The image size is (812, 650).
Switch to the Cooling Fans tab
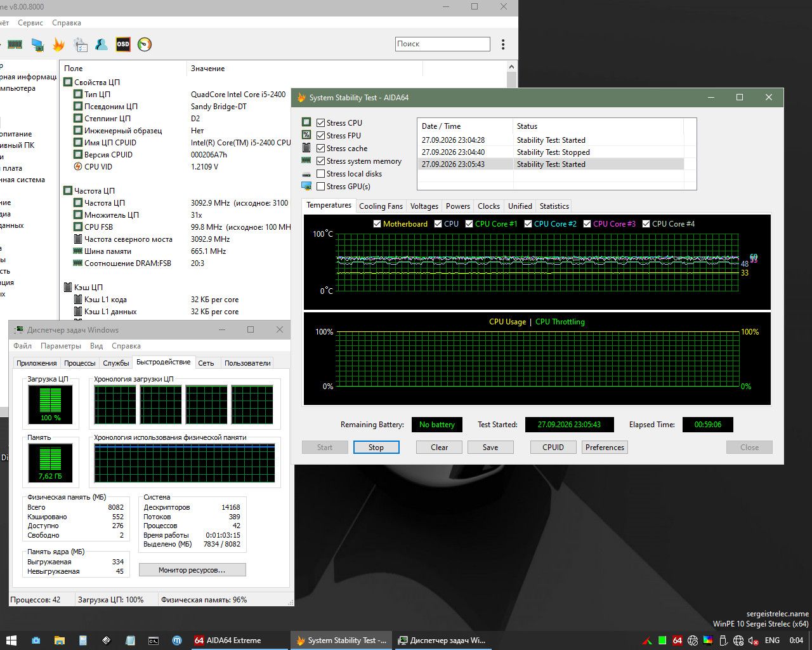381,206
